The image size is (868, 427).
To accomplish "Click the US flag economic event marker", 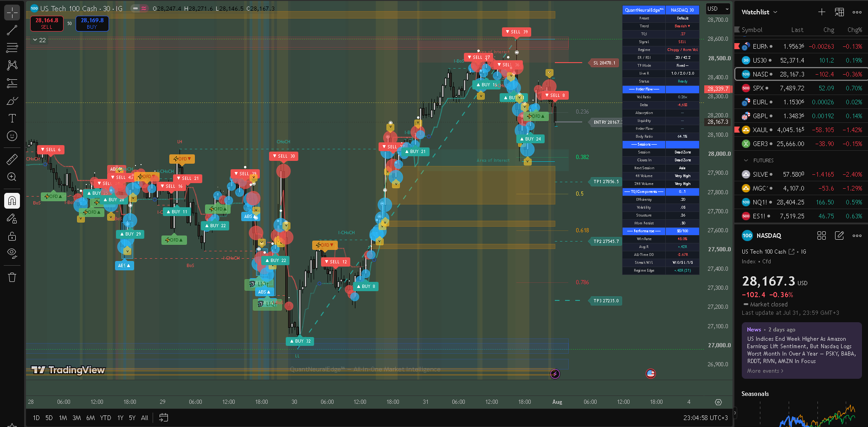I will coord(650,374).
